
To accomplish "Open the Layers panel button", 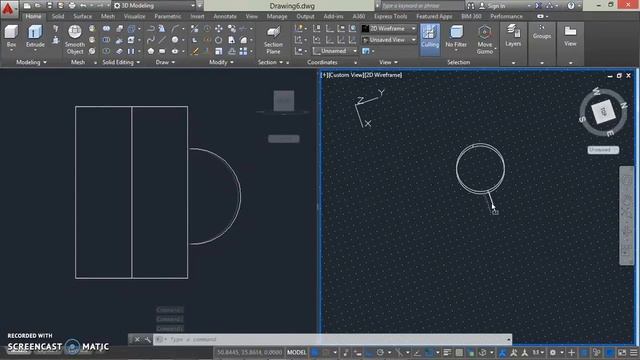I will (x=513, y=36).
